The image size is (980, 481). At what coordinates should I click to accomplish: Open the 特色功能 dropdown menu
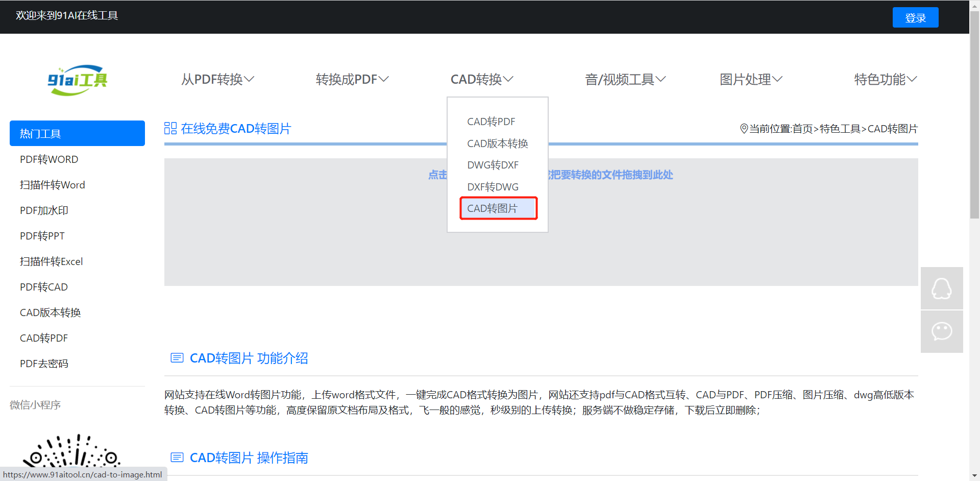(x=885, y=79)
